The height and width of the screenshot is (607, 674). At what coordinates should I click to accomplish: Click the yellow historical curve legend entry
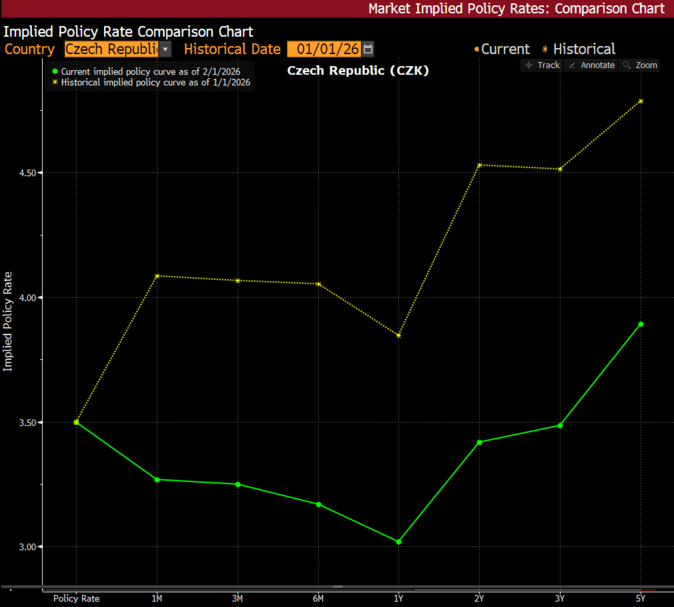[152, 84]
